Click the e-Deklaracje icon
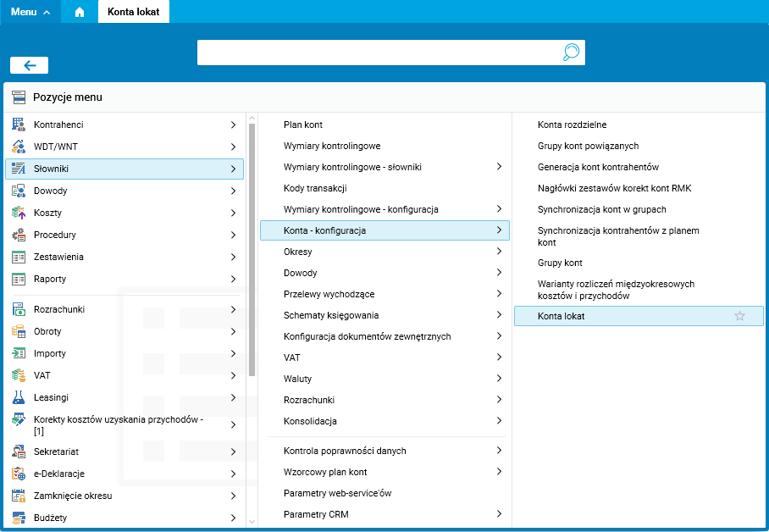This screenshot has height=532, width=769. point(19,474)
